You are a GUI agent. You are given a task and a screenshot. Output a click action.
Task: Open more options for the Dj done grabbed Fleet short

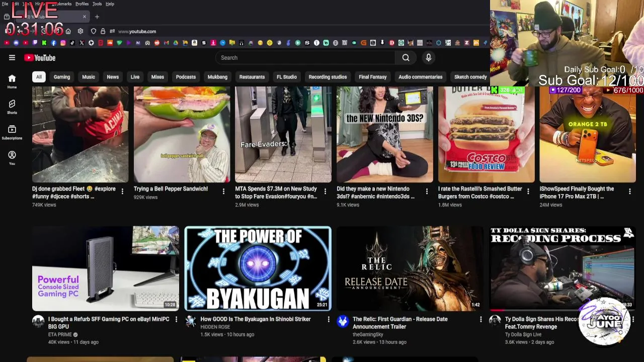tap(122, 192)
